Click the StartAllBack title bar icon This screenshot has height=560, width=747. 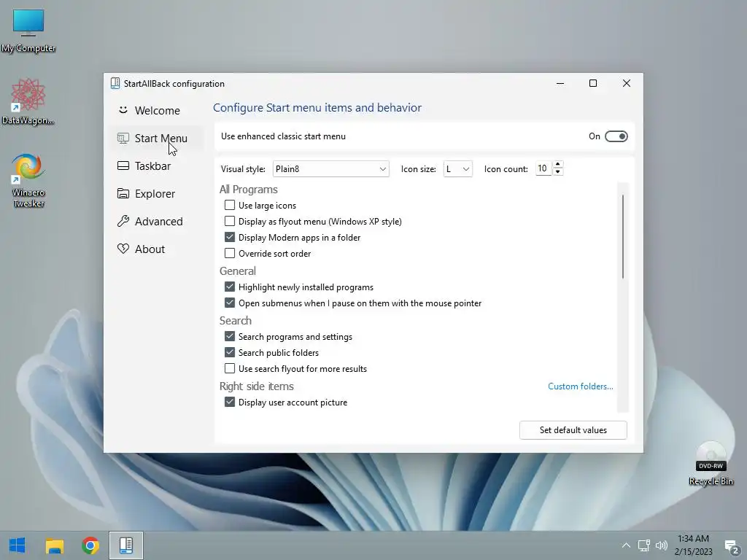pos(115,83)
